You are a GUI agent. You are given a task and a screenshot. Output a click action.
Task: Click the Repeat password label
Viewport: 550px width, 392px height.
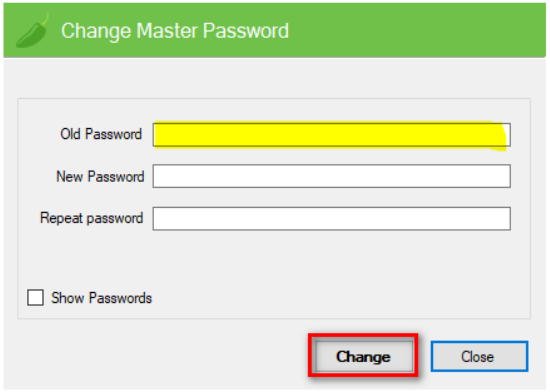[x=92, y=218]
